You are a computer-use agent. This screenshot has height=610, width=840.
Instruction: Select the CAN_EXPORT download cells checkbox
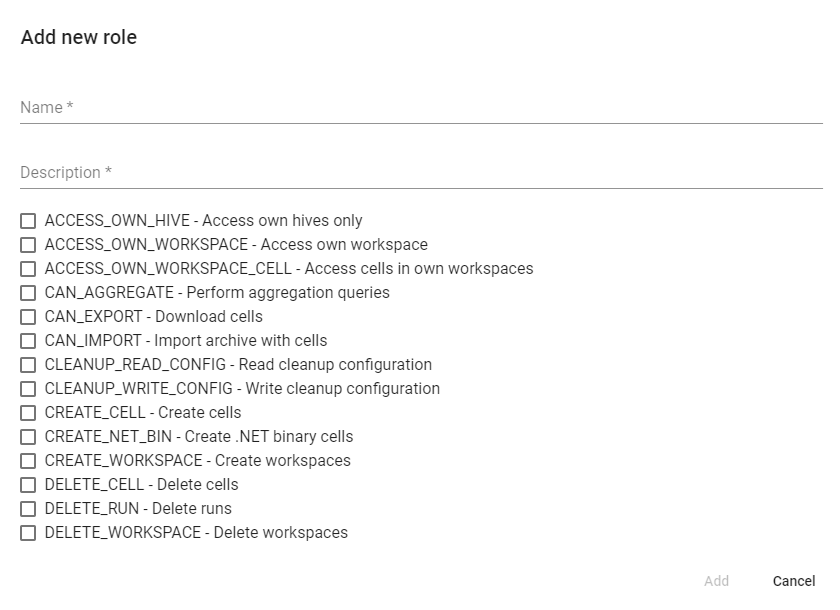tap(28, 317)
